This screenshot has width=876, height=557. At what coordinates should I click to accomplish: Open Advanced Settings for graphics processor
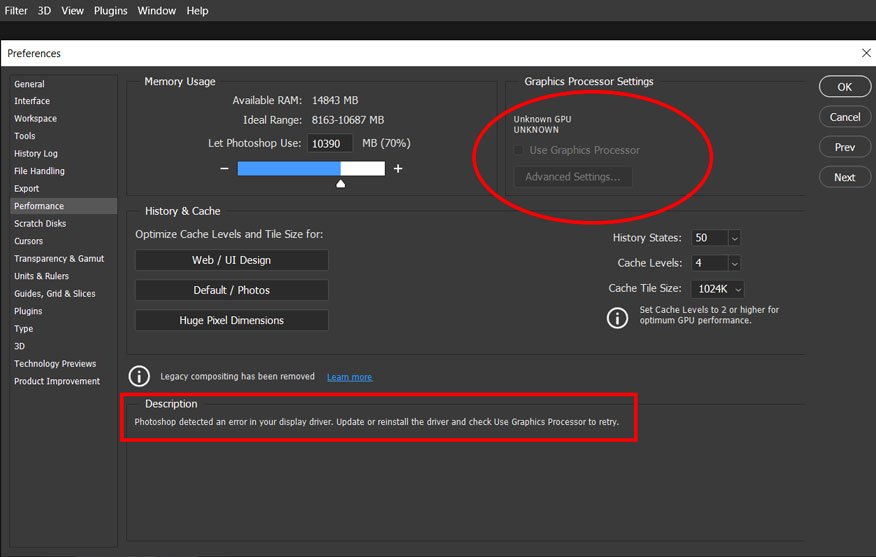point(573,177)
